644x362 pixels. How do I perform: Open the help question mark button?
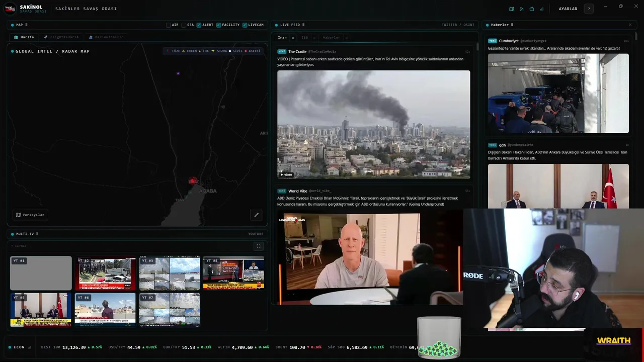(x=589, y=9)
